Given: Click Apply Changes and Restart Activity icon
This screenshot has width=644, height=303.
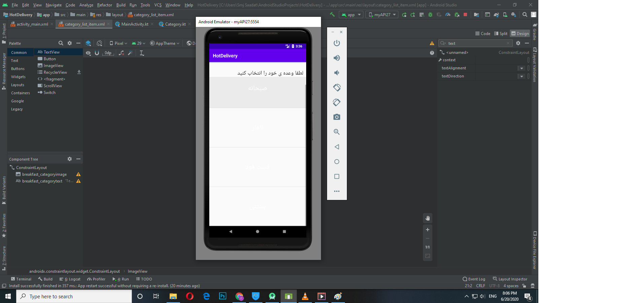Looking at the screenshot, I should coord(413,15).
